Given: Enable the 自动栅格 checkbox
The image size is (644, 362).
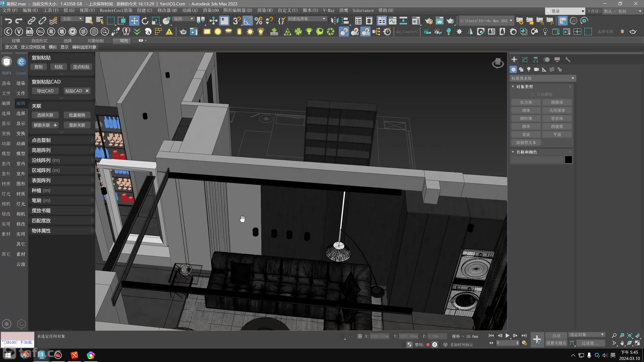Looking at the screenshot, I should pos(532,94).
